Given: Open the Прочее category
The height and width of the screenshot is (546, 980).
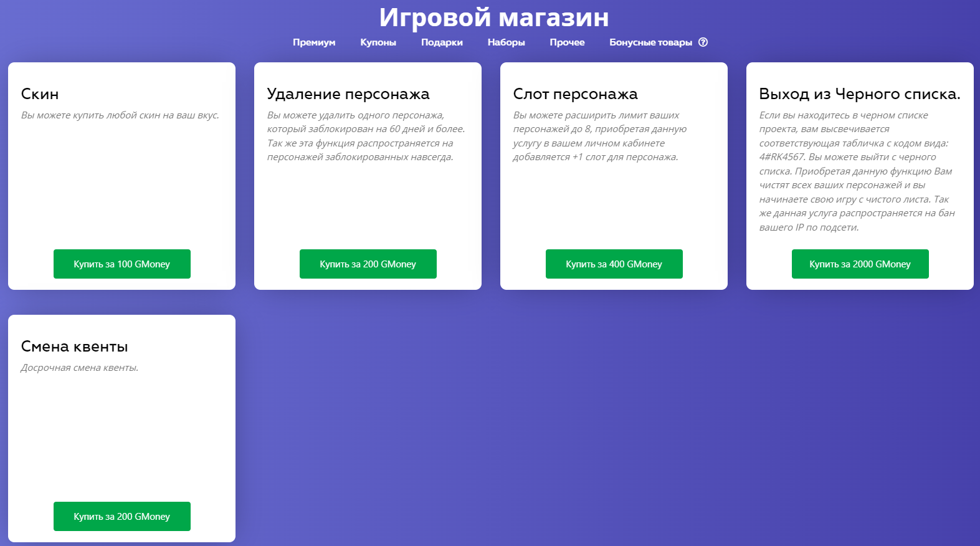Looking at the screenshot, I should tap(567, 42).
